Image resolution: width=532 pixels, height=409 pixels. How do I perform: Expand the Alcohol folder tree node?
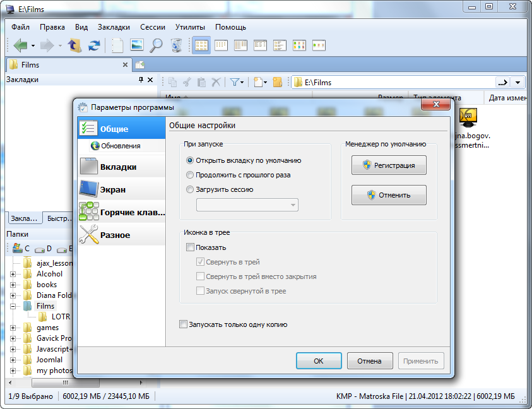click(x=13, y=274)
